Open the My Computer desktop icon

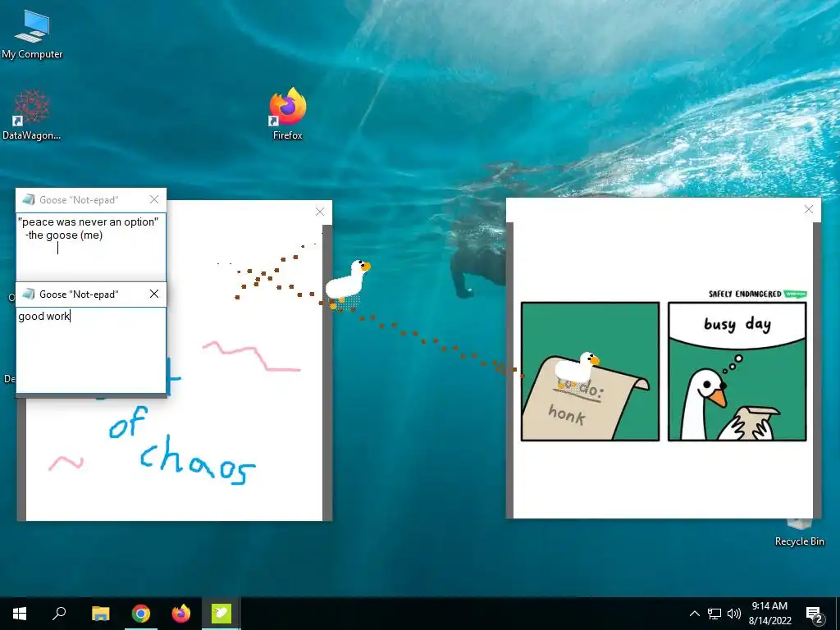pyautogui.click(x=32, y=34)
